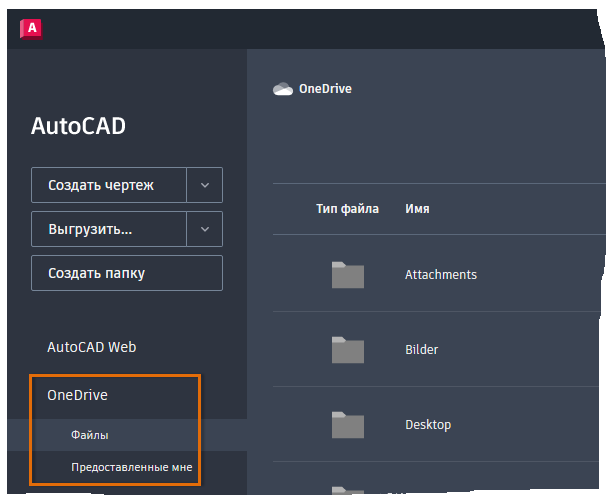Click the Desktop folder name

coord(428,425)
